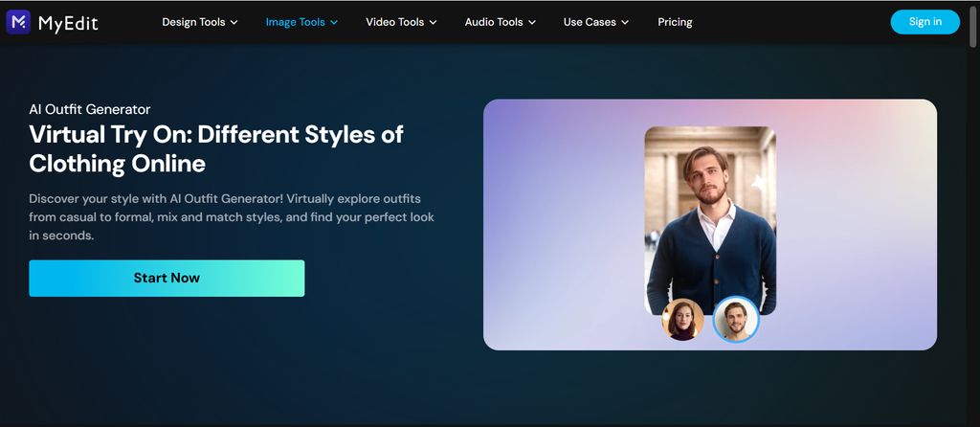The width and height of the screenshot is (980, 427).
Task: Expand the Audio Tools chevron arrow
Action: (532, 22)
